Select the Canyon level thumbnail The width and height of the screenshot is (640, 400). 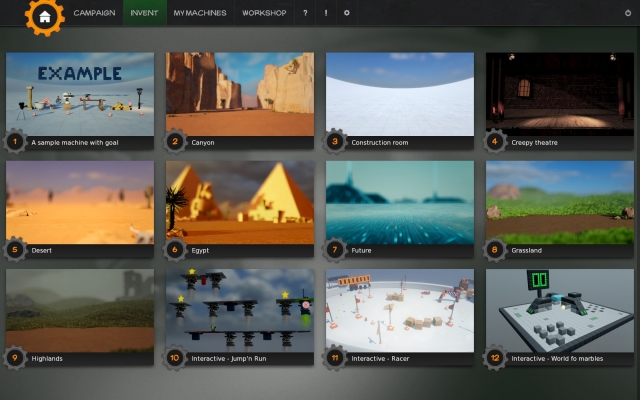(240, 93)
